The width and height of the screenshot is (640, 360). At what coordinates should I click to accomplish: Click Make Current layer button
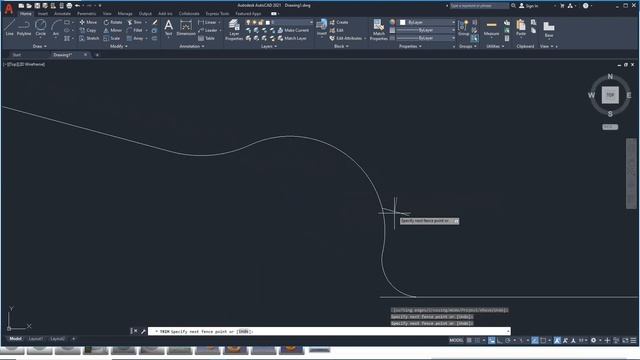(x=293, y=30)
